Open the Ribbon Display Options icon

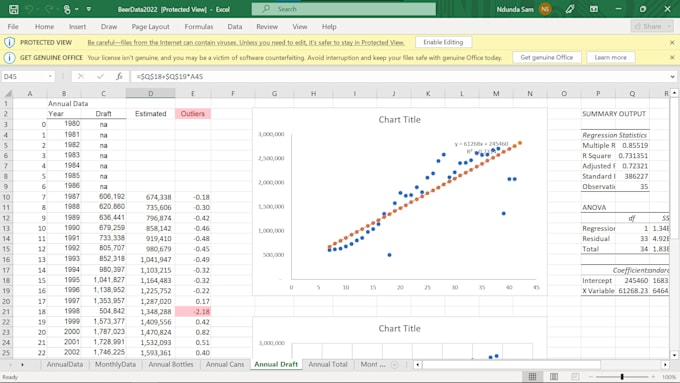594,9
